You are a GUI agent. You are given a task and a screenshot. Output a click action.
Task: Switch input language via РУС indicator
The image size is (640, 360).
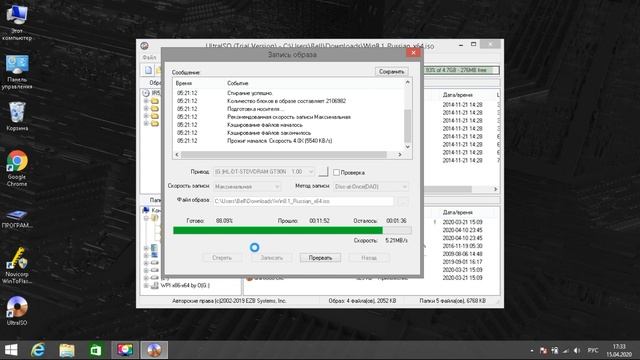(x=593, y=351)
